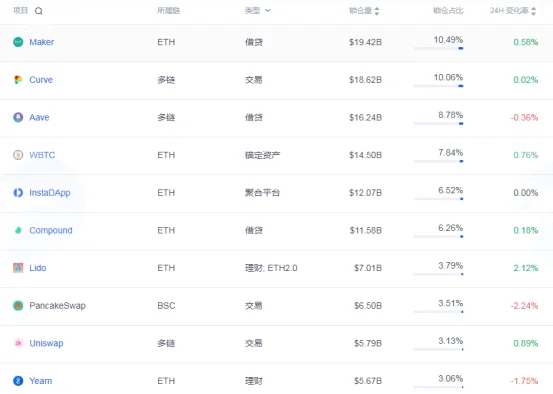The image size is (553, 394).
Task: Click the Maker project logo icon
Action: click(18, 42)
